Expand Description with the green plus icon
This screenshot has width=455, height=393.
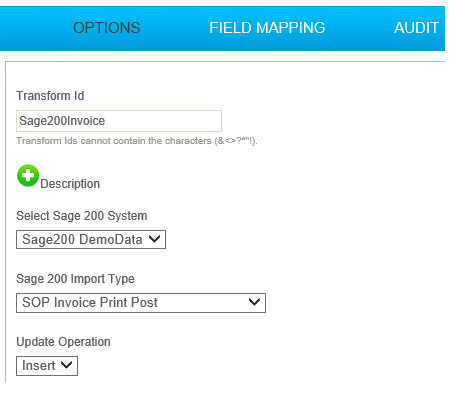pos(28,175)
